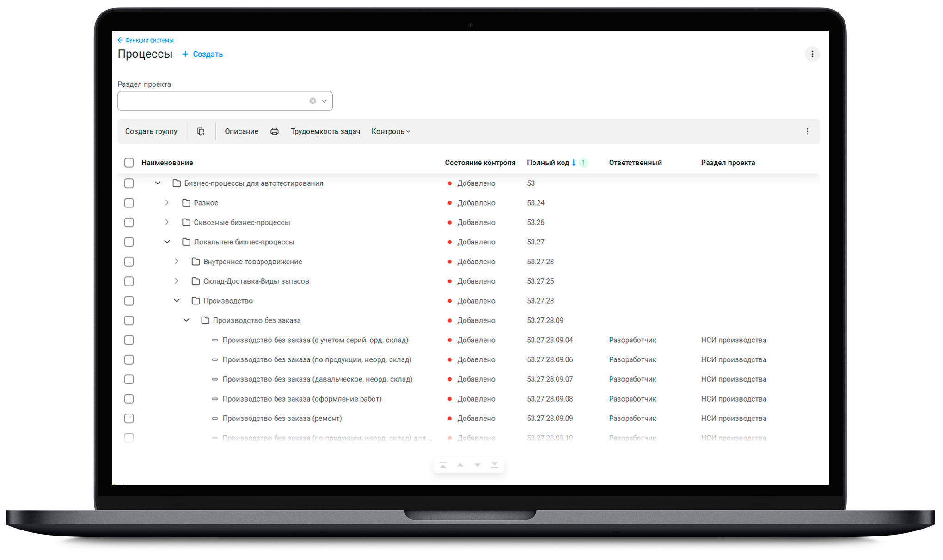Clear the Раздел проекта field
The image size is (943, 560).
(x=313, y=101)
